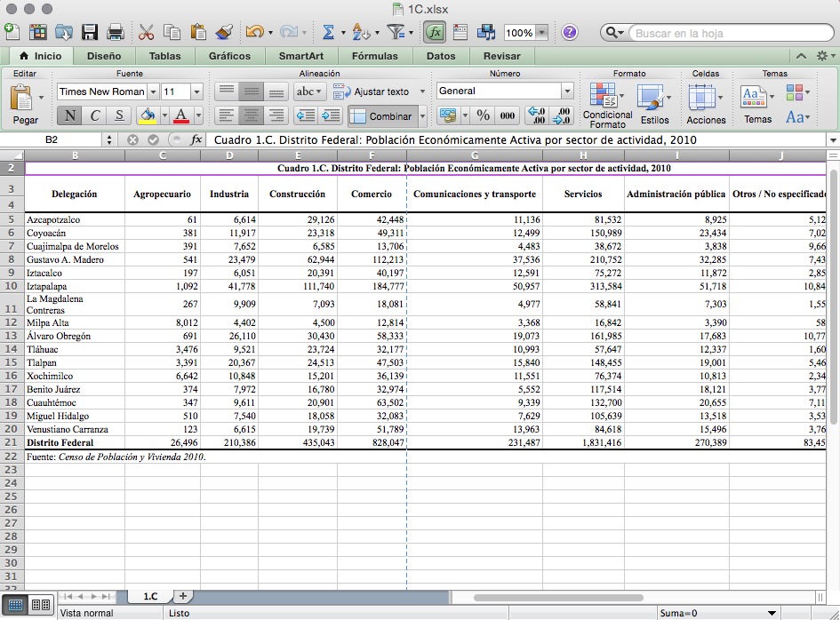Click the cell name box B2
The width and height of the screenshot is (840, 620).
pos(52,140)
